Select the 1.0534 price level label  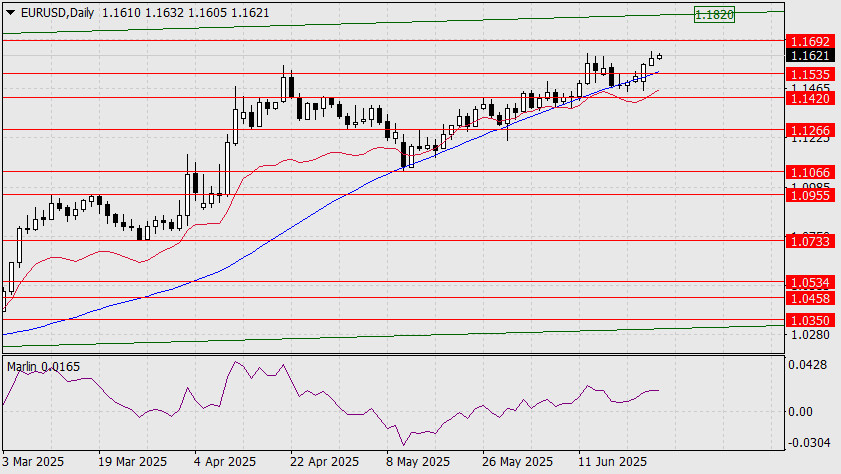click(810, 282)
